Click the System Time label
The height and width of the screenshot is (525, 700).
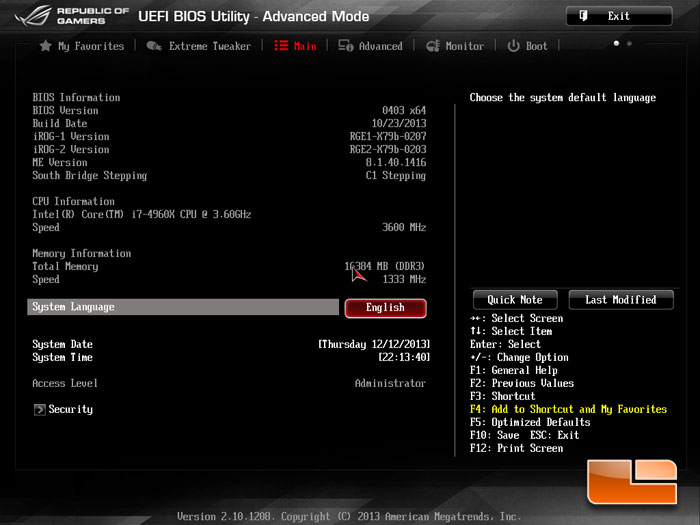click(x=62, y=357)
